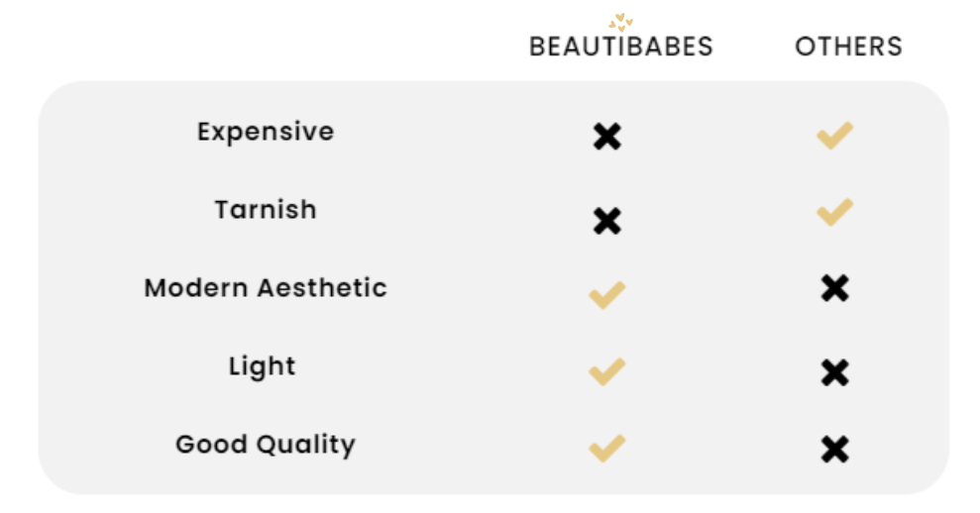Click the letter O in OTHERS heading

tap(805, 47)
